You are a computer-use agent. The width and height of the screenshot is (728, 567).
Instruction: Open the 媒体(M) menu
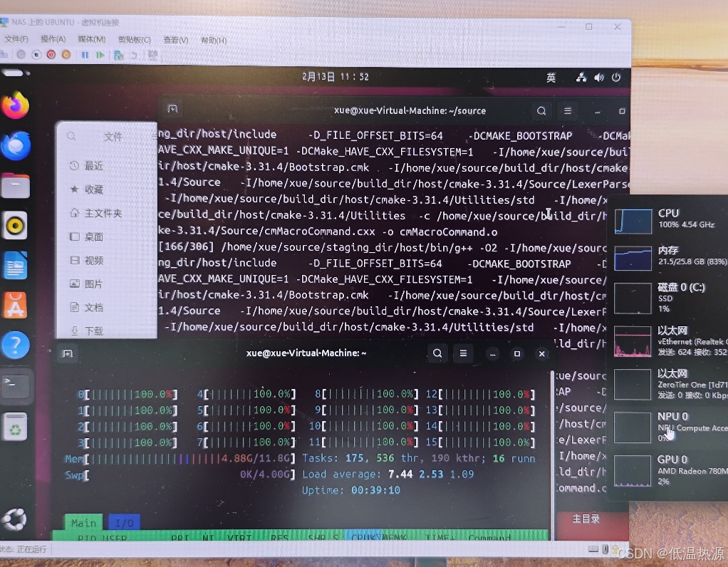coord(91,39)
